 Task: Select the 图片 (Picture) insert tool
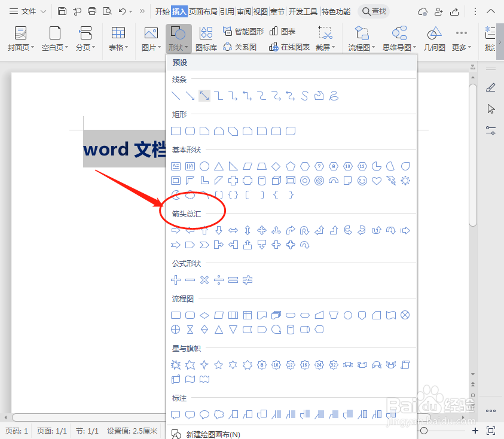tap(149, 37)
